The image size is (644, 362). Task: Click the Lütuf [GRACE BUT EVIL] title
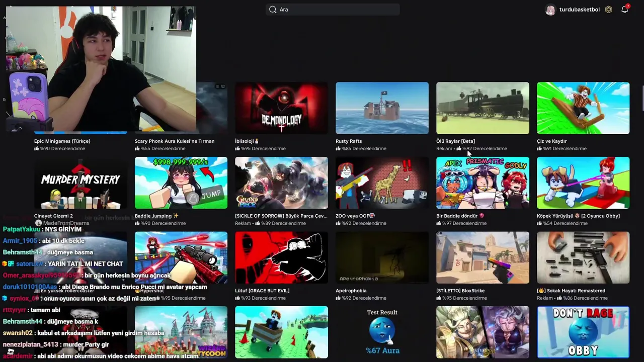point(262,291)
